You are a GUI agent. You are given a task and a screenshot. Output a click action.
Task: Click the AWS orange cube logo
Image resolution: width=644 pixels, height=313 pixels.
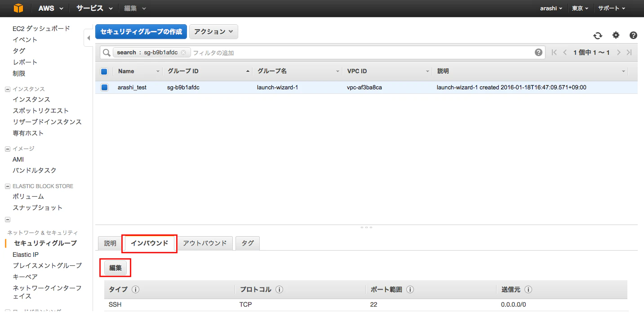click(x=18, y=8)
